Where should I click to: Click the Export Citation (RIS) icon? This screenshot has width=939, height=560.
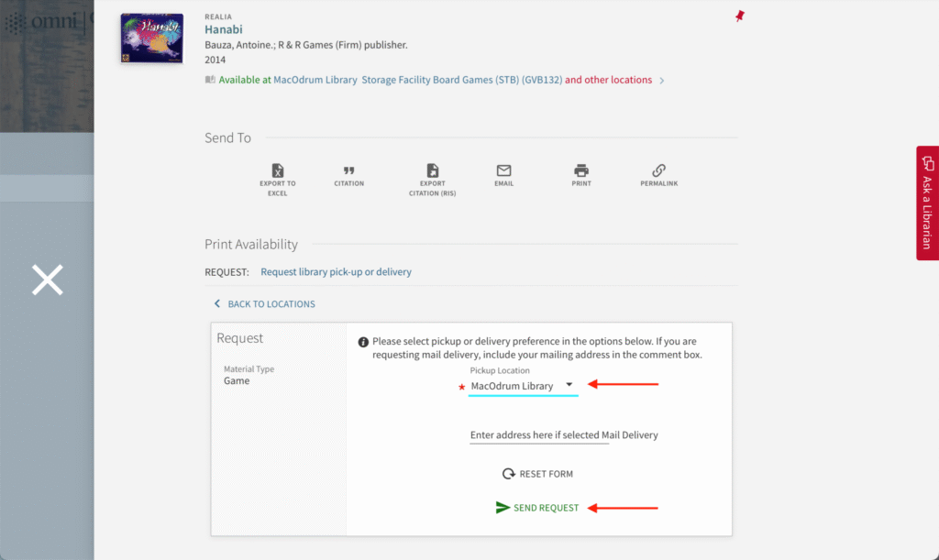(432, 171)
